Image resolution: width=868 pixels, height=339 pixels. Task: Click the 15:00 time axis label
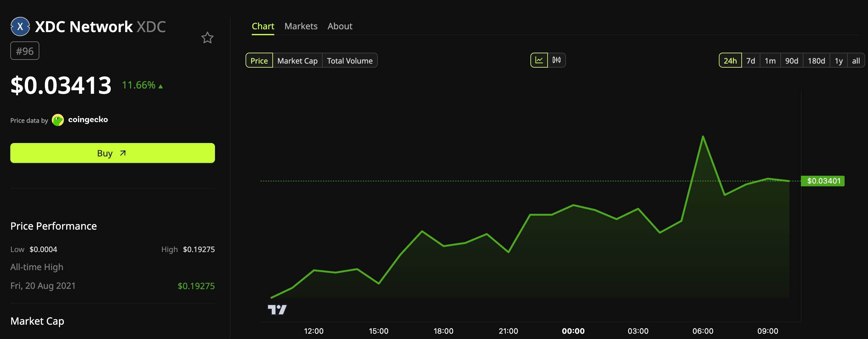point(378,331)
